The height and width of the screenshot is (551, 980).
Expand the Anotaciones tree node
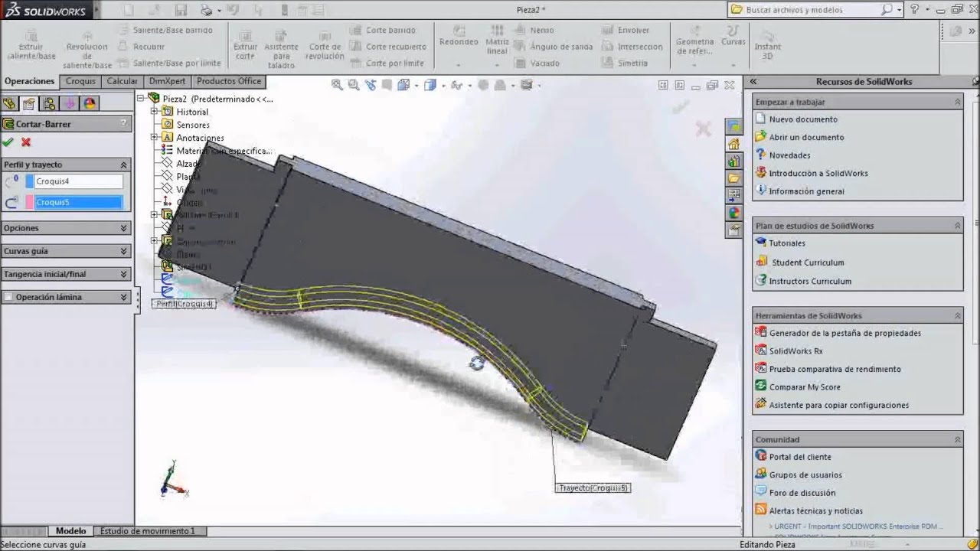tap(154, 137)
